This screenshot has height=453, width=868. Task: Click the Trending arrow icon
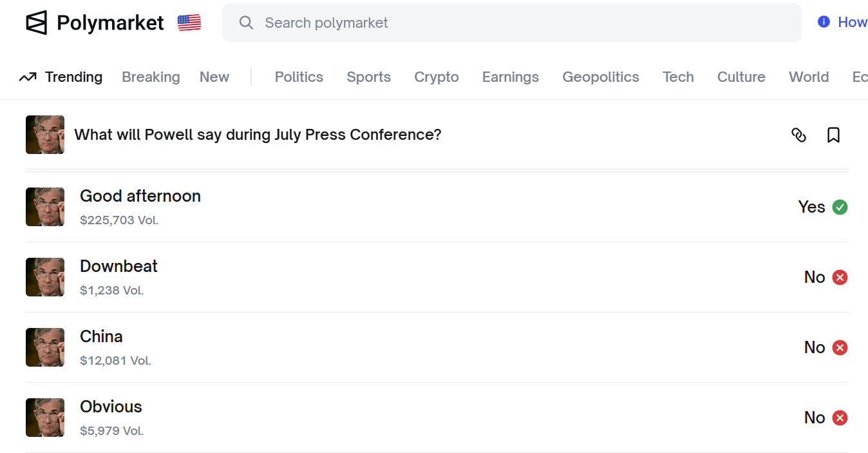click(28, 77)
